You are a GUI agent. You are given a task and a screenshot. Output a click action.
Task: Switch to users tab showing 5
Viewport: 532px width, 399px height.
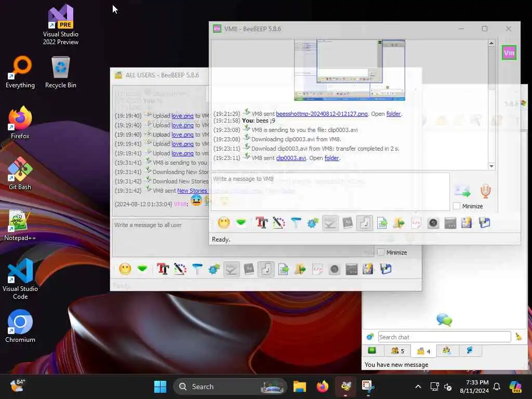(x=397, y=351)
